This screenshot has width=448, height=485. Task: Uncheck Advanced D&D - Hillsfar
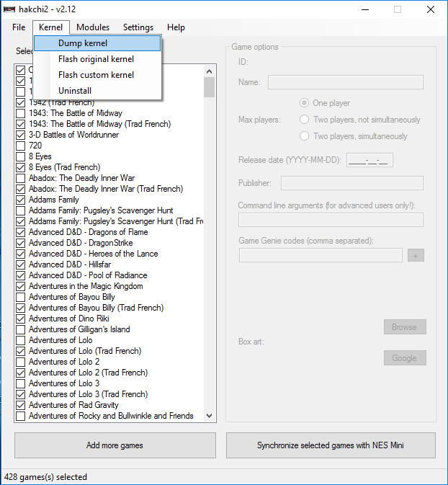click(x=20, y=264)
